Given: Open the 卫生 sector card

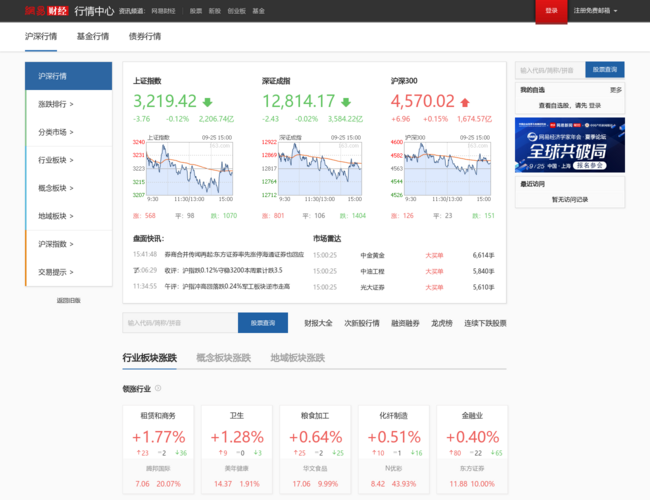Looking at the screenshot, I should [x=237, y=449].
